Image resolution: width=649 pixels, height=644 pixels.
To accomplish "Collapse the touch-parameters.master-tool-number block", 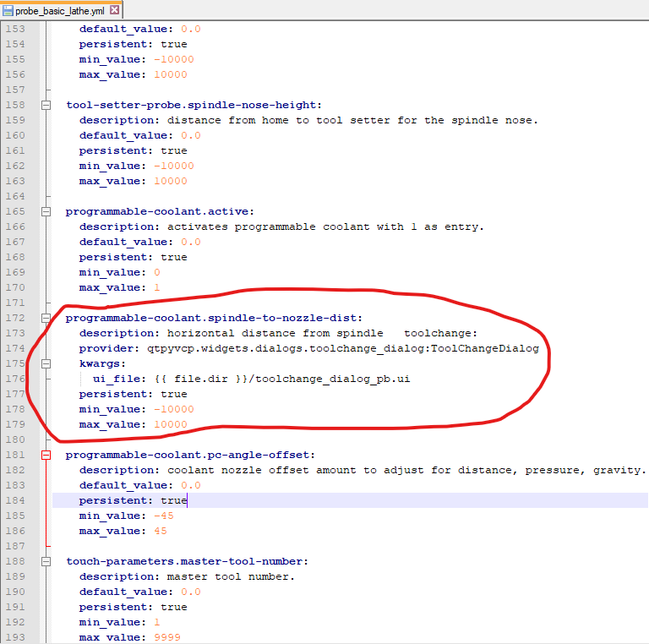I will [x=46, y=561].
